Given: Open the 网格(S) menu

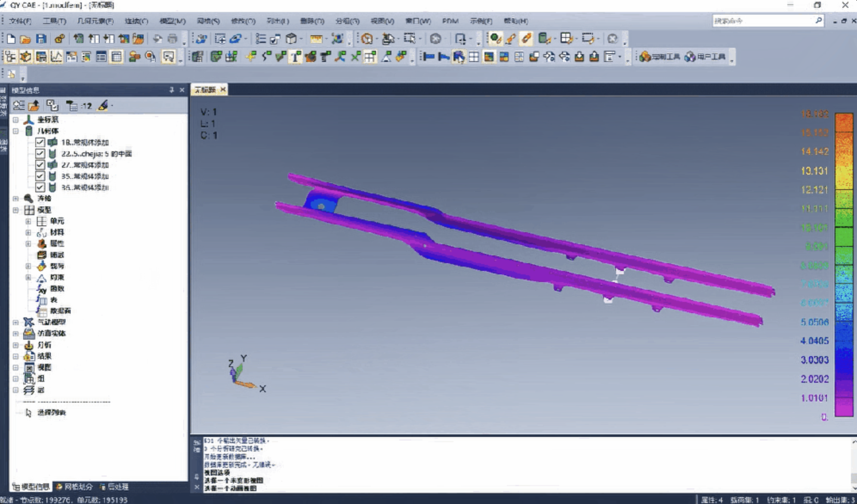Looking at the screenshot, I should coord(208,21).
